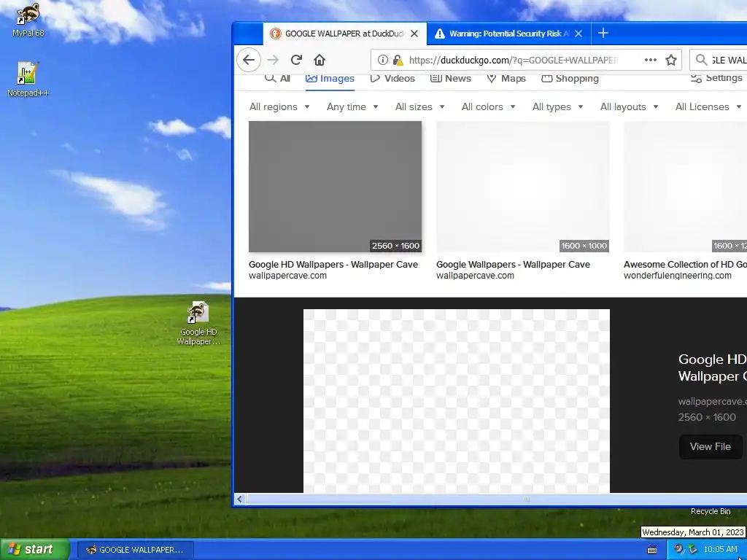Expand the All colors filter

(488, 106)
